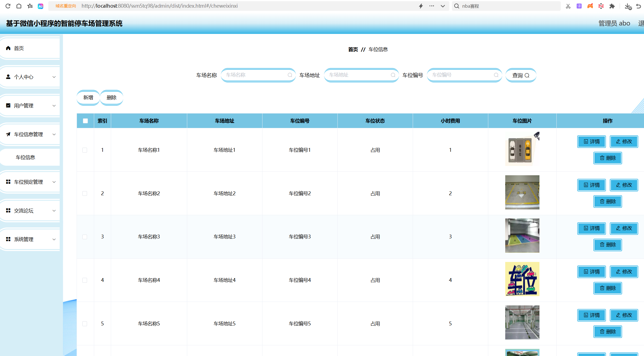View 详情 for 车场名称4 row

pyautogui.click(x=591, y=272)
